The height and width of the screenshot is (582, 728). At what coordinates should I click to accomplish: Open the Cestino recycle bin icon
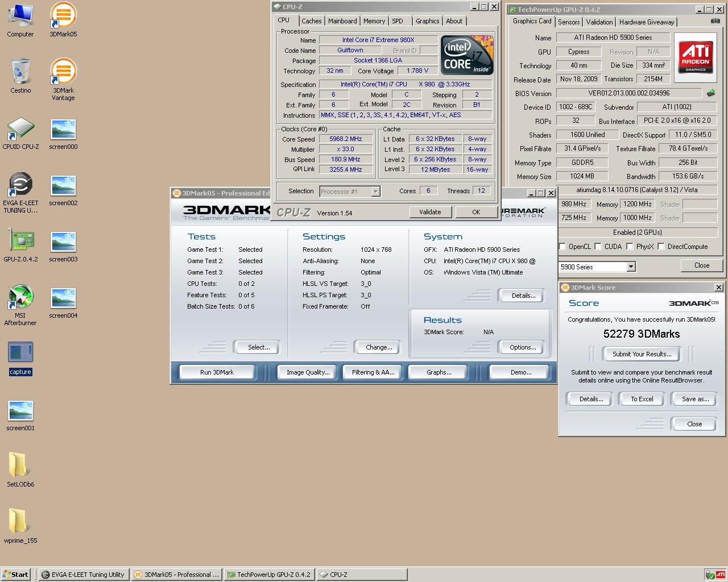tap(20, 76)
